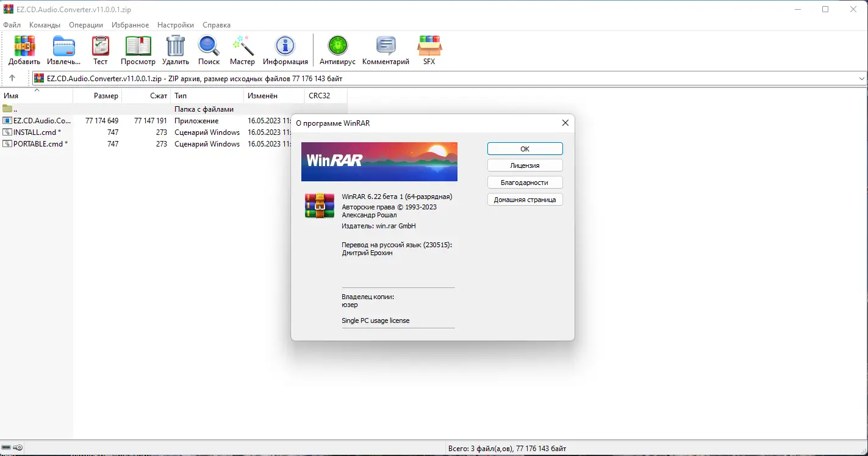
Task: Click the 'Папка с файлами' type cell
Action: 204,109
